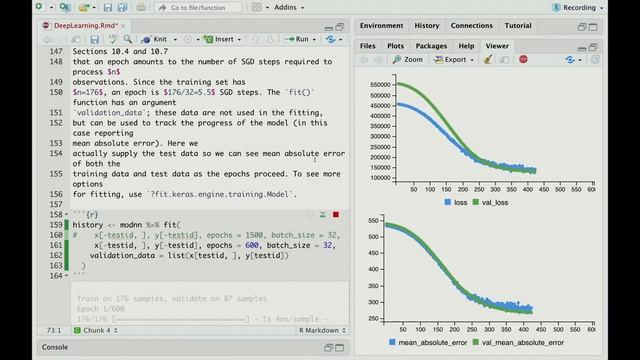Stop the running chunk red square

coord(336,215)
